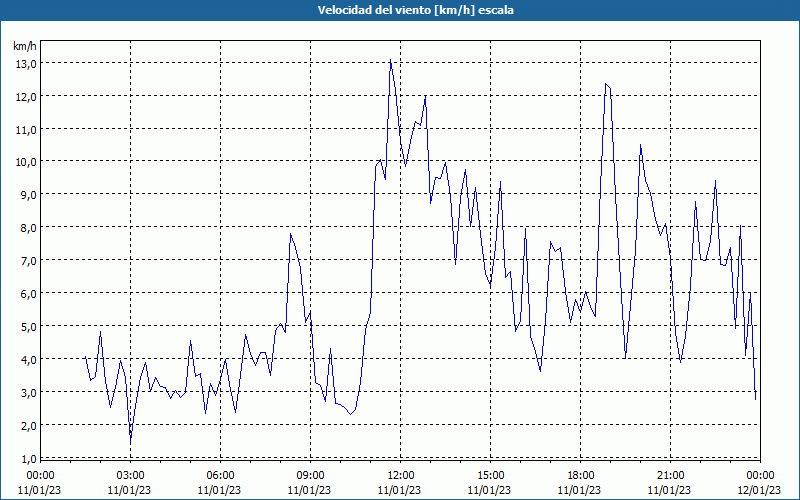This screenshot has height=500, width=800.
Task: Click the 21:00 time axis label
Action: pyautogui.click(x=670, y=476)
